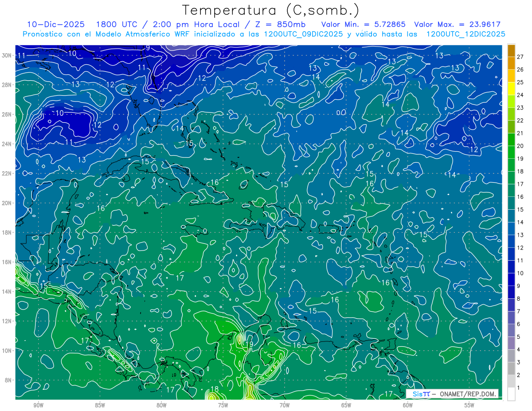
Task: Click the '27' value on the color scale
Action: coord(520,57)
